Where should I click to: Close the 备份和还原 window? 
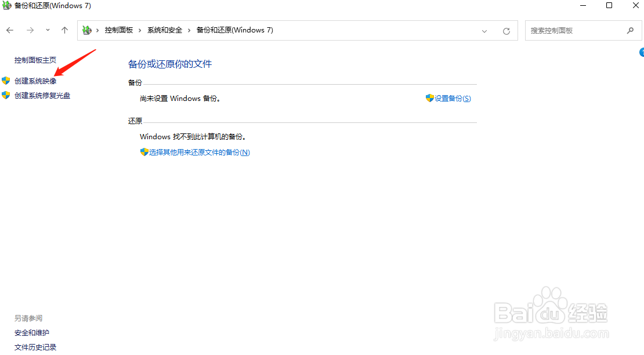click(635, 5)
